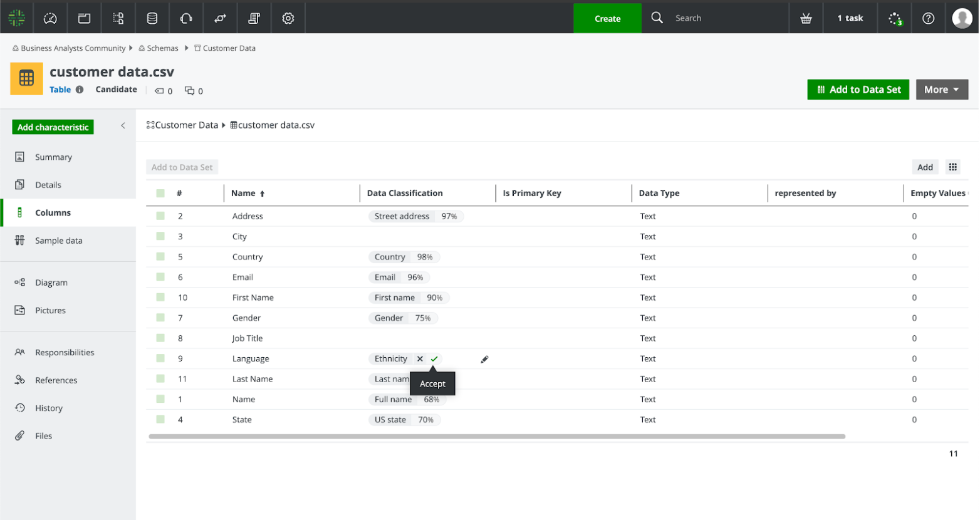The width and height of the screenshot is (980, 520).
Task: Collapse the left sidebar with the chevron
Action: coord(123,126)
